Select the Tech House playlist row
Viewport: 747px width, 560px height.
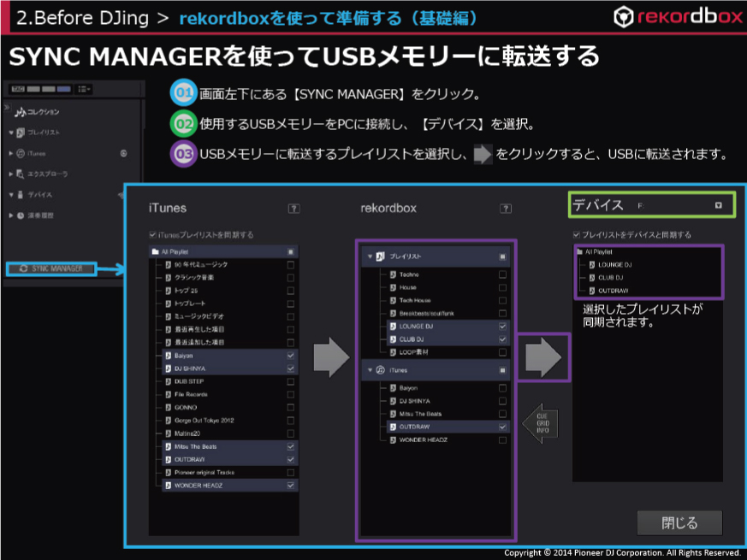448,300
